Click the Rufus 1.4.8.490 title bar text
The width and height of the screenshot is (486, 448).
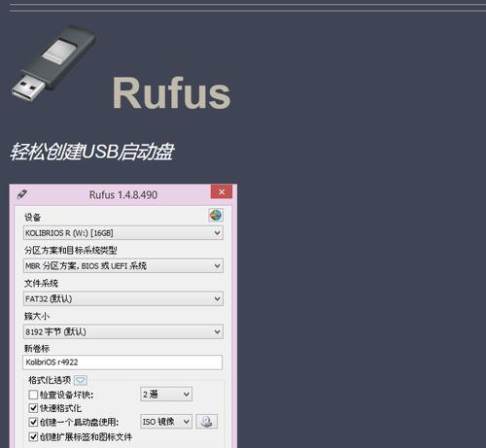click(123, 194)
